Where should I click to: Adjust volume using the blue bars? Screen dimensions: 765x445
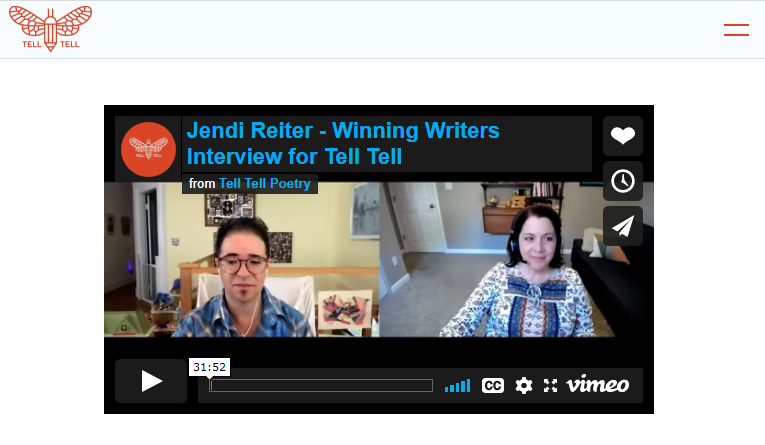(458, 385)
